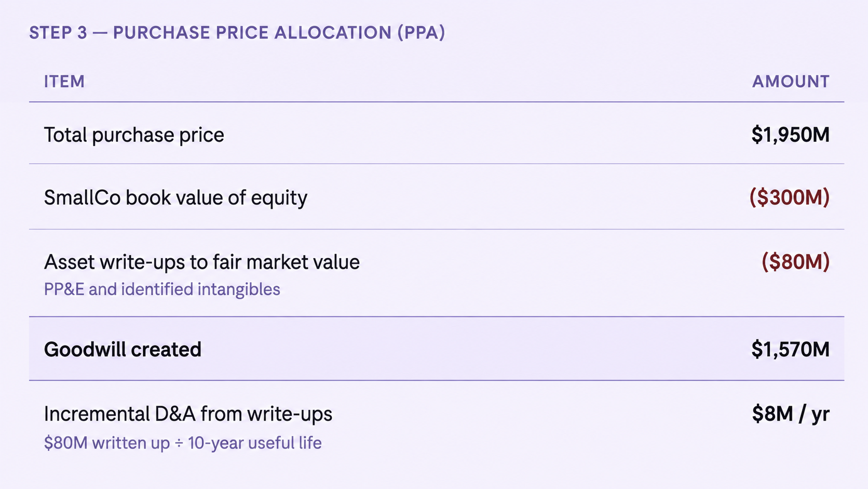868x489 pixels.
Task: Click the PP&E and identified intangibles note
Action: click(x=162, y=289)
